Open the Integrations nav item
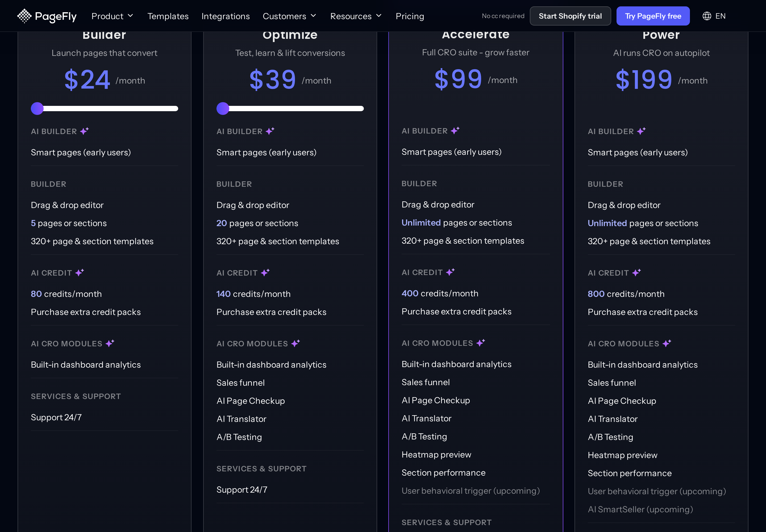 (226, 16)
